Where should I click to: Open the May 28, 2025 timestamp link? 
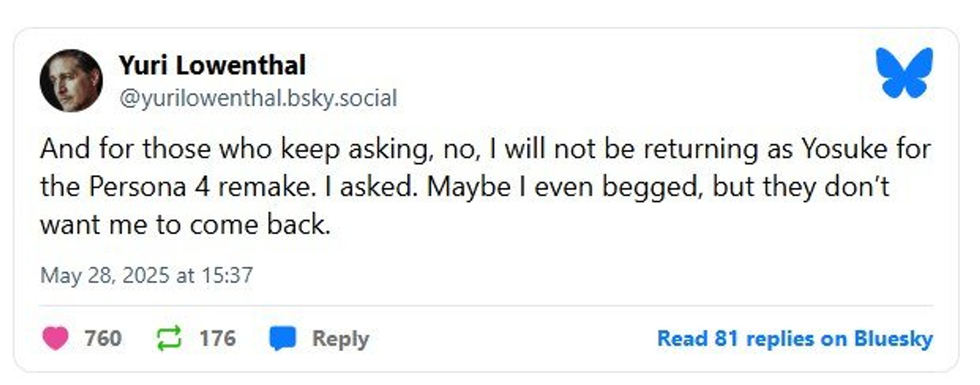click(x=146, y=275)
